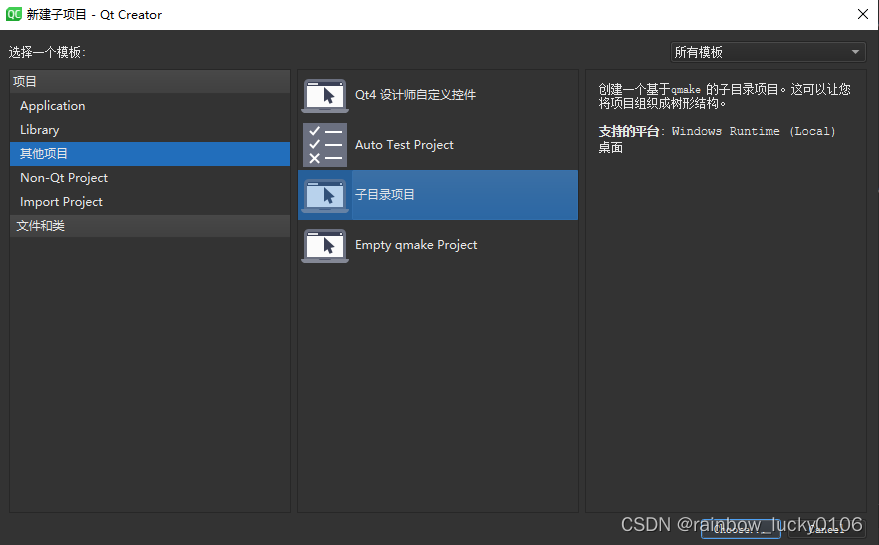Viewport: 879px width, 545px height.
Task: Choose the 'Qt4 设计师自定义控件' template label
Action: [415, 95]
